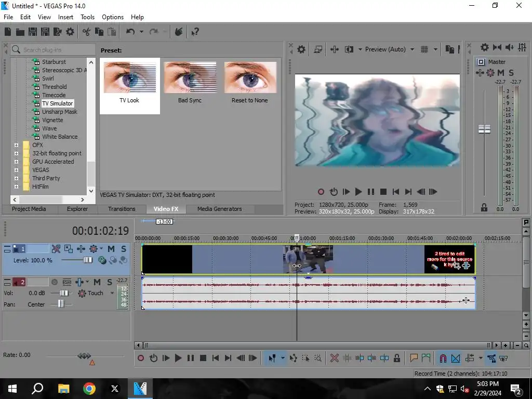Enable snapping magnet icon
Image resolution: width=532 pixels, height=399 pixels.
pos(443,358)
